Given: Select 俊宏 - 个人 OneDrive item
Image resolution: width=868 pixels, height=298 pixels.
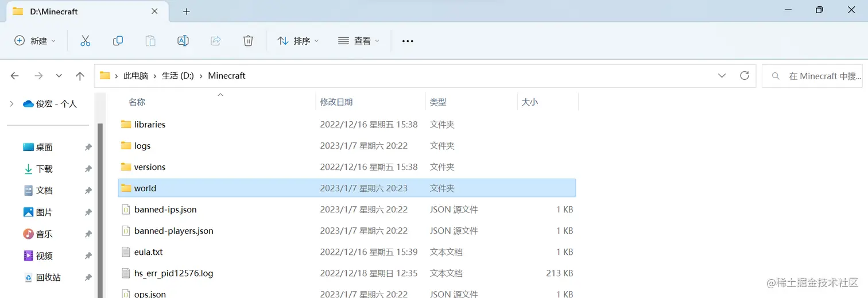Looking at the screenshot, I should pyautogui.click(x=50, y=104).
